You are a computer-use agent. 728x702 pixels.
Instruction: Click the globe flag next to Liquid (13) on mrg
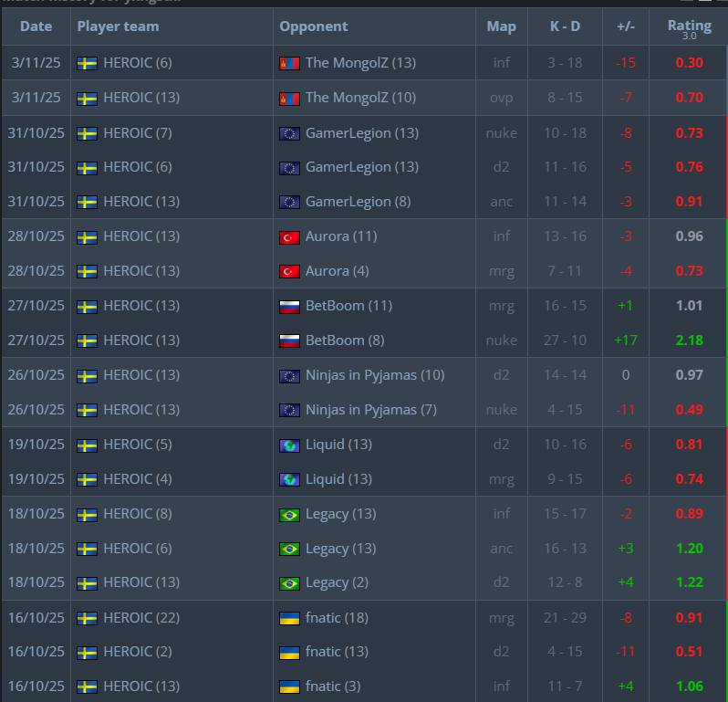pos(289,479)
